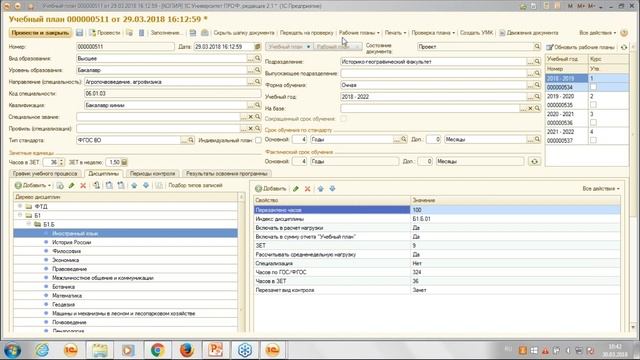This screenshot has width=640, height=360.
Task: Open the Добавить dropdown in discipline tree toolbar
Action: (x=33, y=185)
